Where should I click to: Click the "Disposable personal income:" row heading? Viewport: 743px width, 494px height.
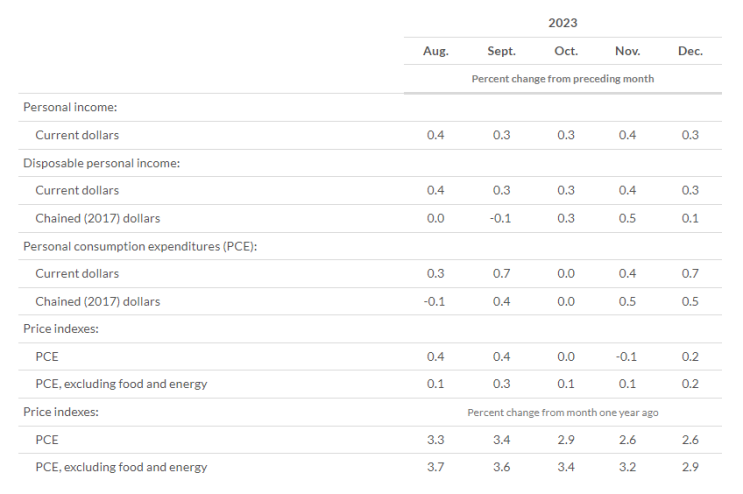tap(102, 162)
